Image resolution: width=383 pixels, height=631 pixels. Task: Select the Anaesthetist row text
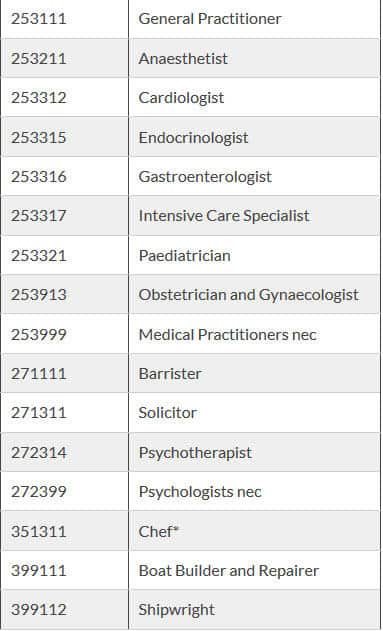click(183, 58)
